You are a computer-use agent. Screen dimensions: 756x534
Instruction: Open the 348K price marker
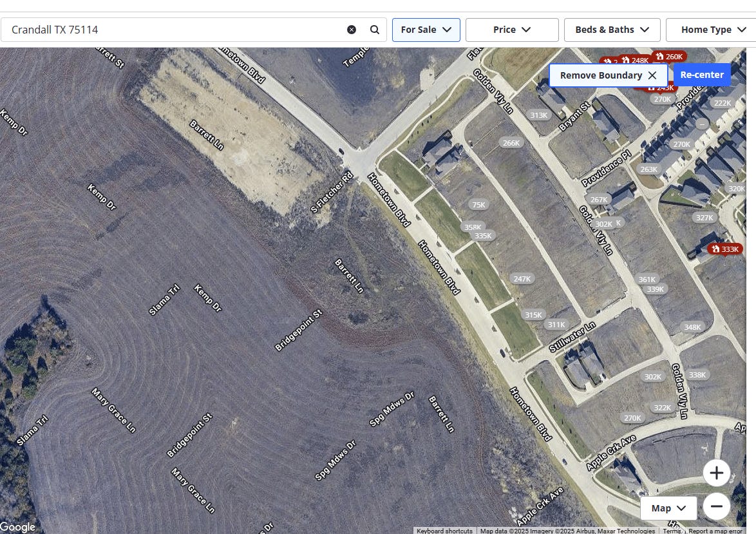click(692, 327)
